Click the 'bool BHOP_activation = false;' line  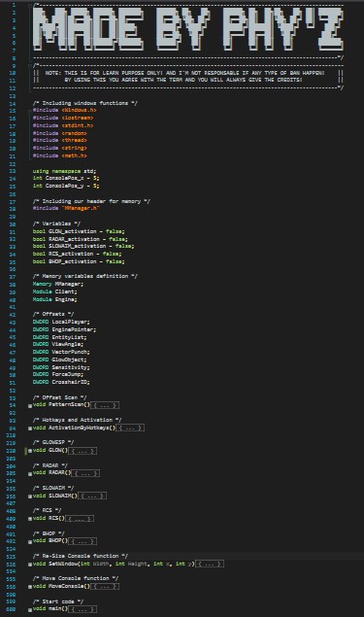(79, 261)
